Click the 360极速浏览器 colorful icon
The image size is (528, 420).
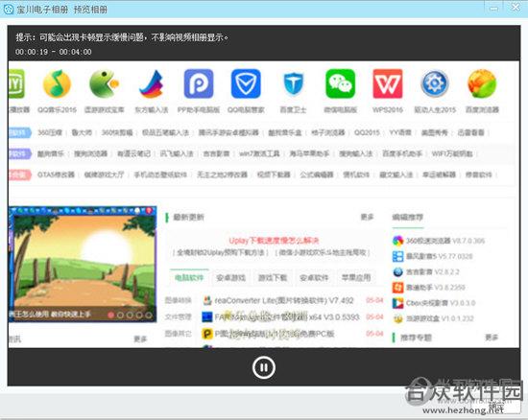pos(398,241)
